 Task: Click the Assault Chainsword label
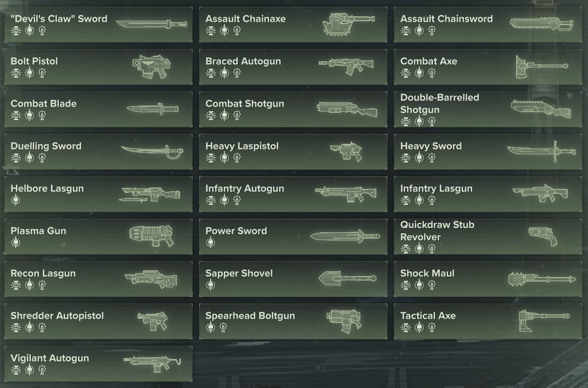447,19
